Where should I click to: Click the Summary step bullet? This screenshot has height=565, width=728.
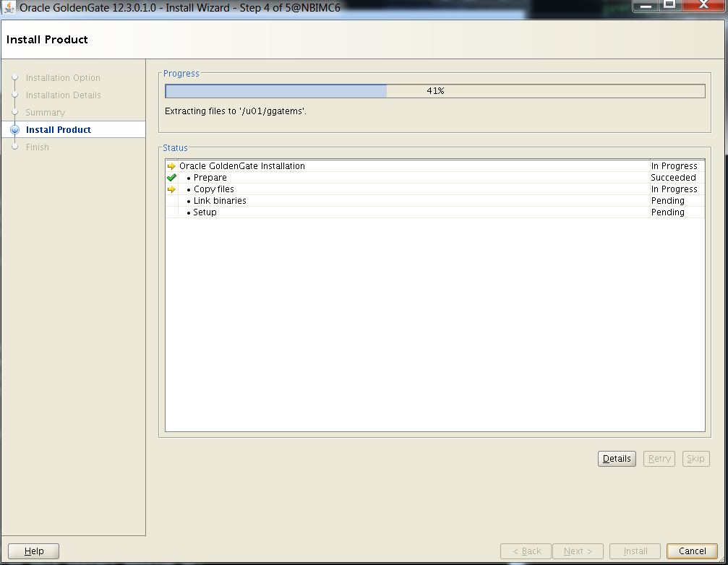(x=14, y=113)
